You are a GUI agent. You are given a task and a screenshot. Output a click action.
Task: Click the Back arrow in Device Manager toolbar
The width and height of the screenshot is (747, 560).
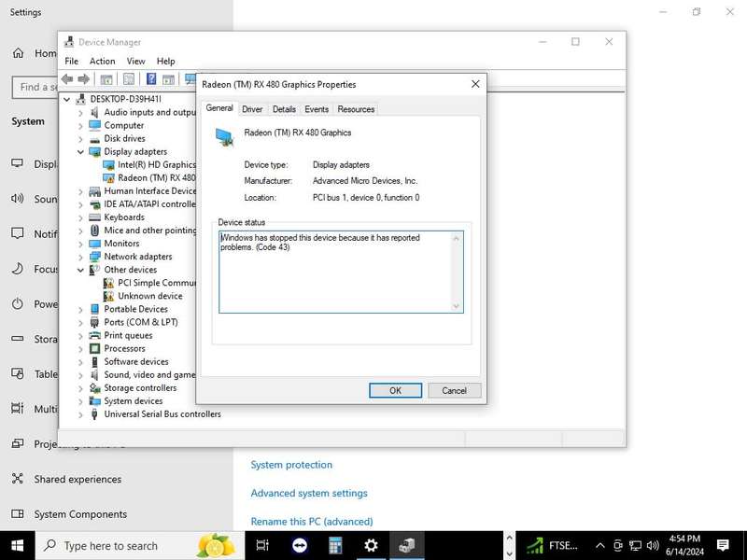point(67,79)
